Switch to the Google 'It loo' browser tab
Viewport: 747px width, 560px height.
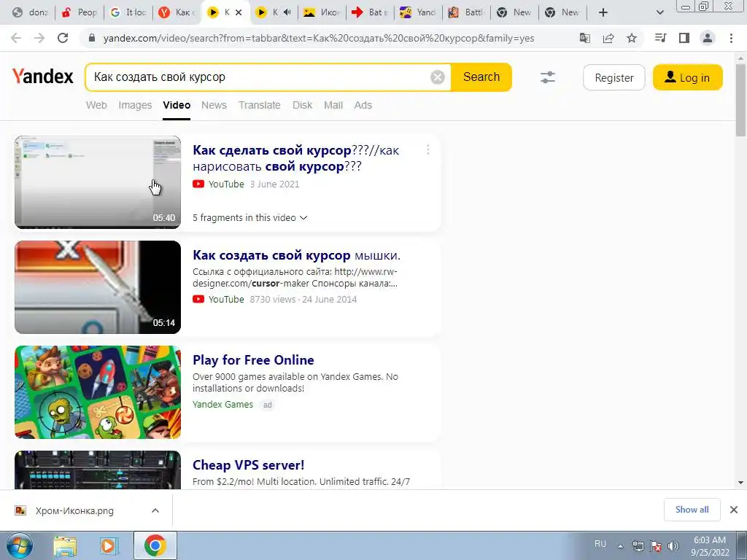(x=128, y=12)
